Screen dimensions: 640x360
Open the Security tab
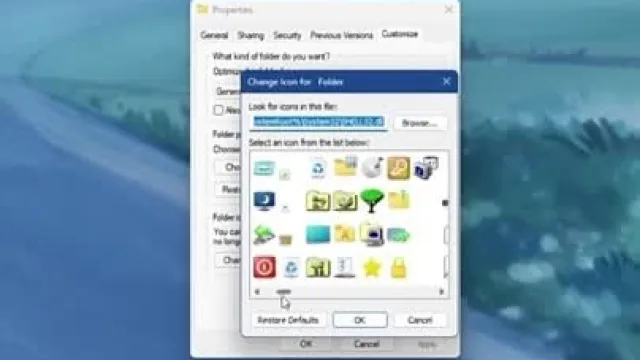(x=287, y=36)
